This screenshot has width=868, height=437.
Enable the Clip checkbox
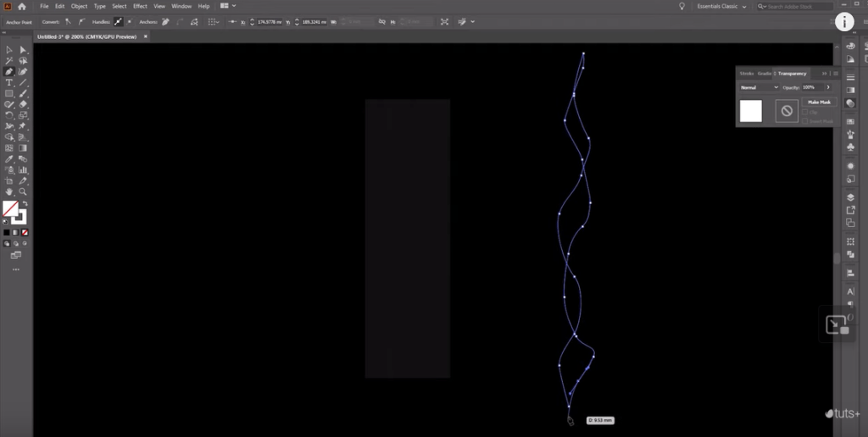click(804, 112)
